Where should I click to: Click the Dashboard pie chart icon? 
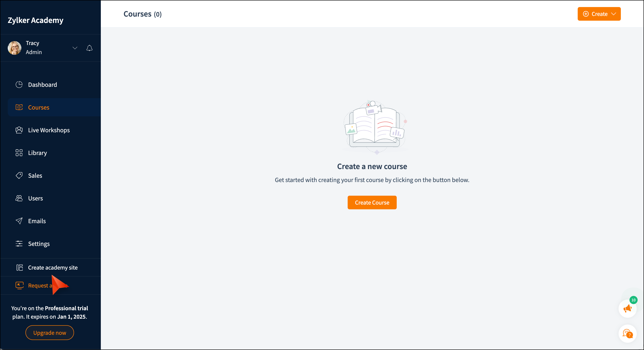tap(19, 85)
